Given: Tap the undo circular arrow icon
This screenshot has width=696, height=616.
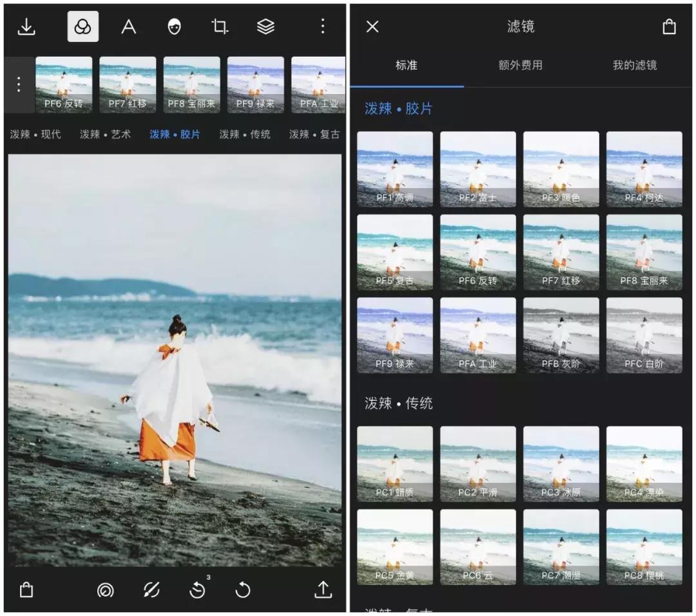Looking at the screenshot, I should click(243, 590).
